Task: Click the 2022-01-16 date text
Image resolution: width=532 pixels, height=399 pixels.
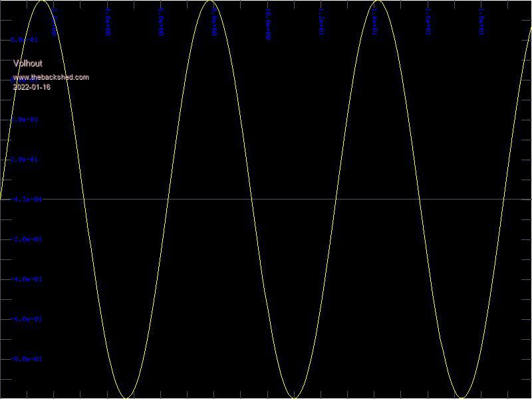Action: click(x=31, y=87)
